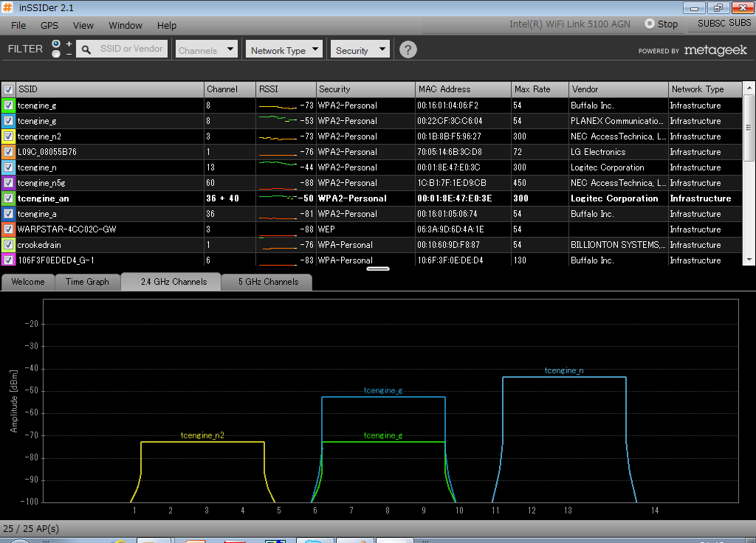This screenshot has height=543, width=756.
Task: Toggle the crookedrain row checkbox
Action: click(x=8, y=245)
